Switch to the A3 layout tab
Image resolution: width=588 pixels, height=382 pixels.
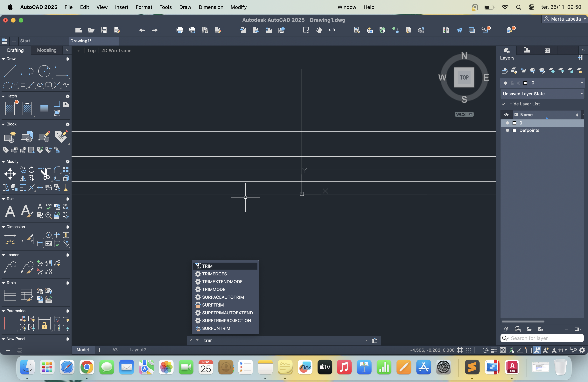tap(115, 350)
